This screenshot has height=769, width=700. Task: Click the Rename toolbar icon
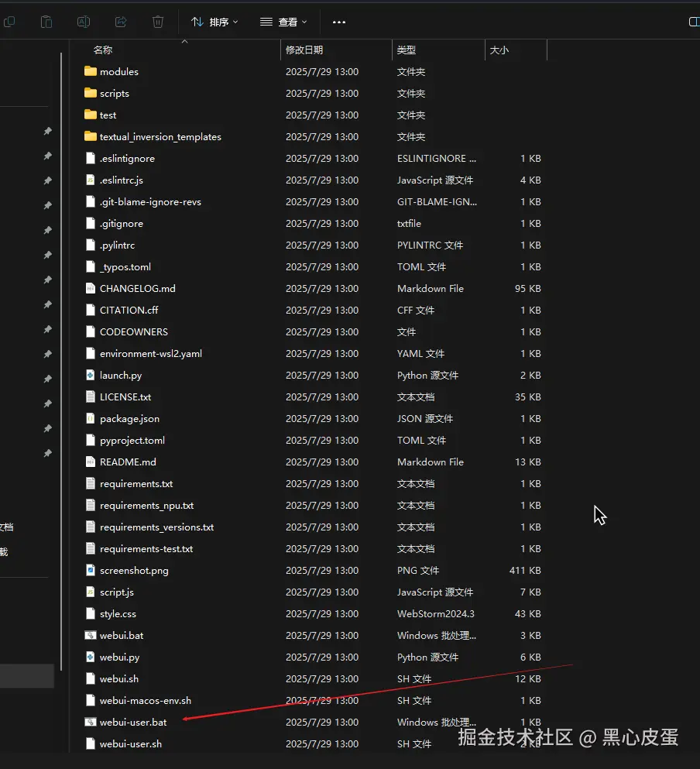coord(84,22)
